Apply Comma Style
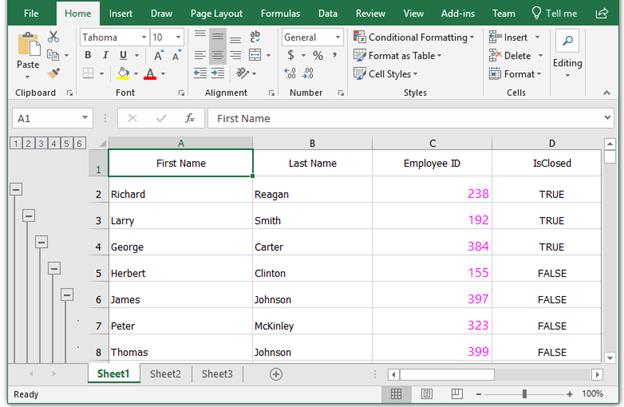624x407 pixels. coord(335,55)
